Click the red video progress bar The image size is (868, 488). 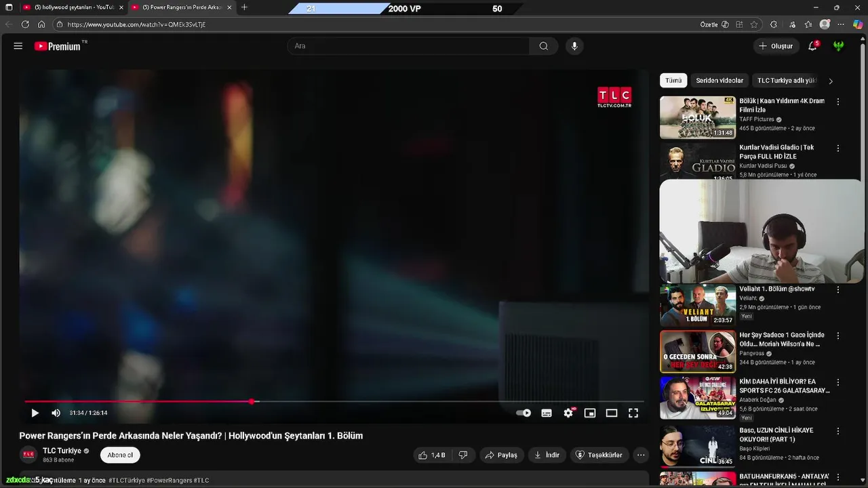tap(138, 402)
